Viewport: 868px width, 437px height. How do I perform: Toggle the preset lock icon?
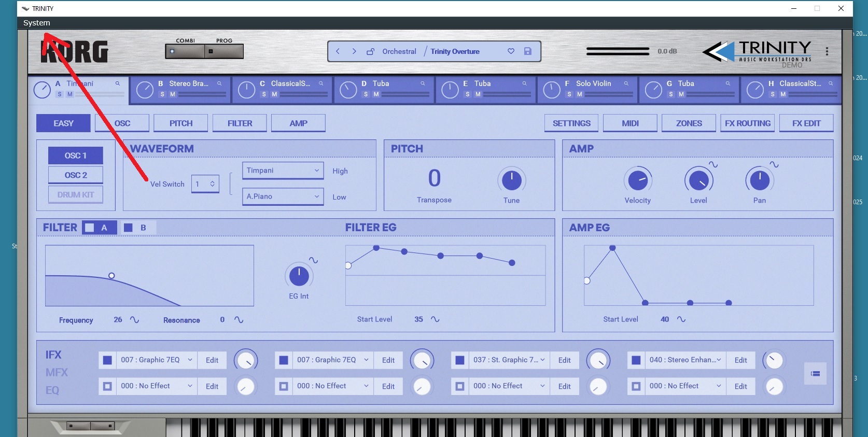[370, 51]
